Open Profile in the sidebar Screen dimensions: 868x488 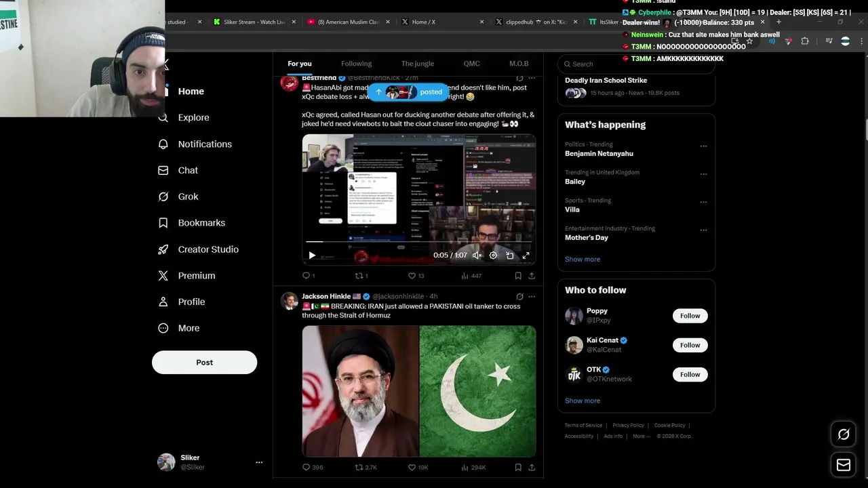tap(182, 302)
